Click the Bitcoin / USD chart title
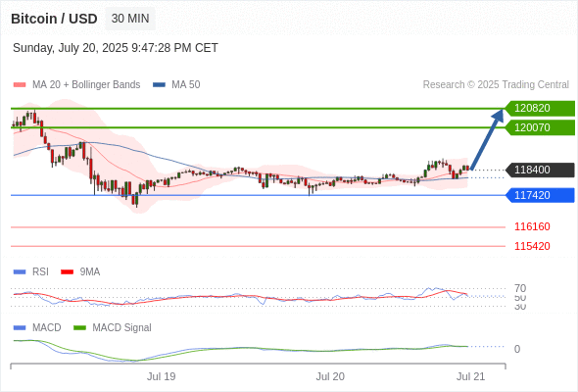 54,19
